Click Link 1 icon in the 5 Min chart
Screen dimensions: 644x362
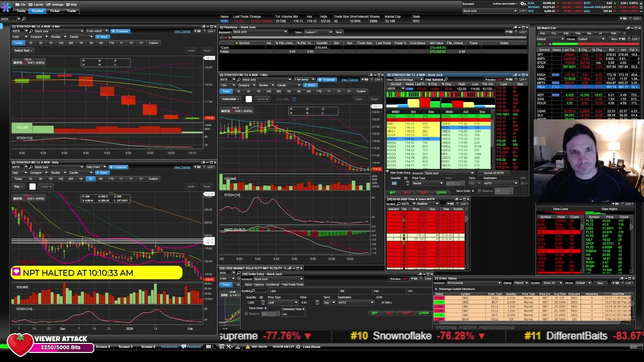[x=212, y=31]
